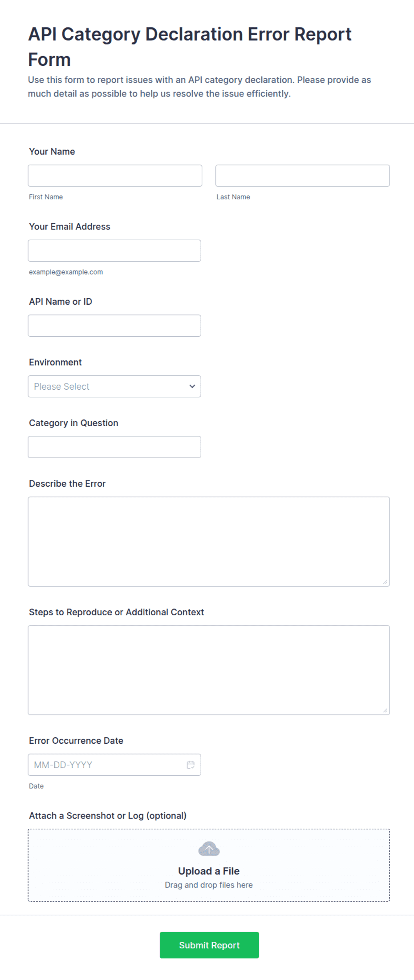
Task: Grab resize handle of Steps to Reproduce box
Action: 385,710
